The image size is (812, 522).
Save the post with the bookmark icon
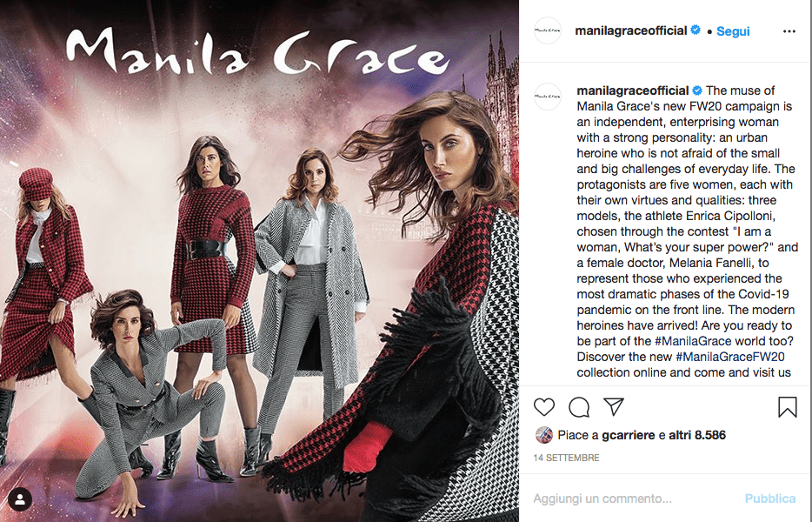(x=787, y=407)
